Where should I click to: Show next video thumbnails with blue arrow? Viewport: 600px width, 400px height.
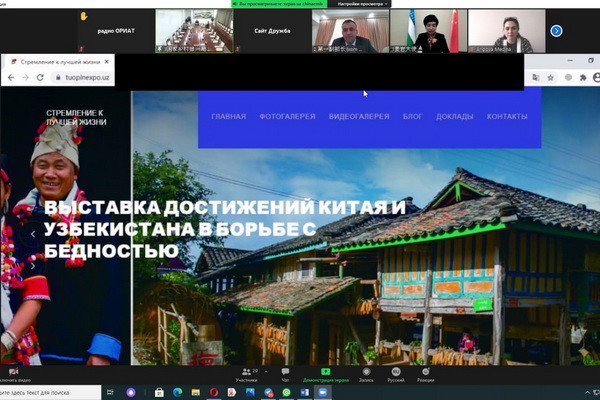pos(556,31)
